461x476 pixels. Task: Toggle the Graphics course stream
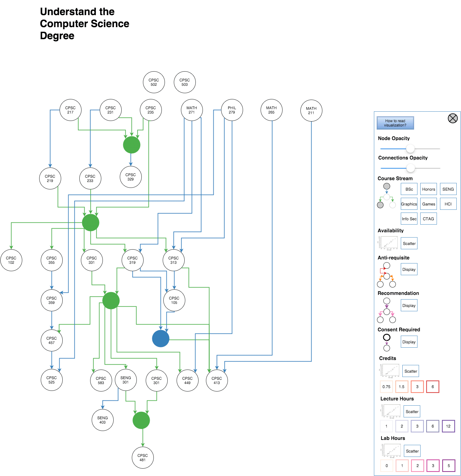(x=409, y=204)
